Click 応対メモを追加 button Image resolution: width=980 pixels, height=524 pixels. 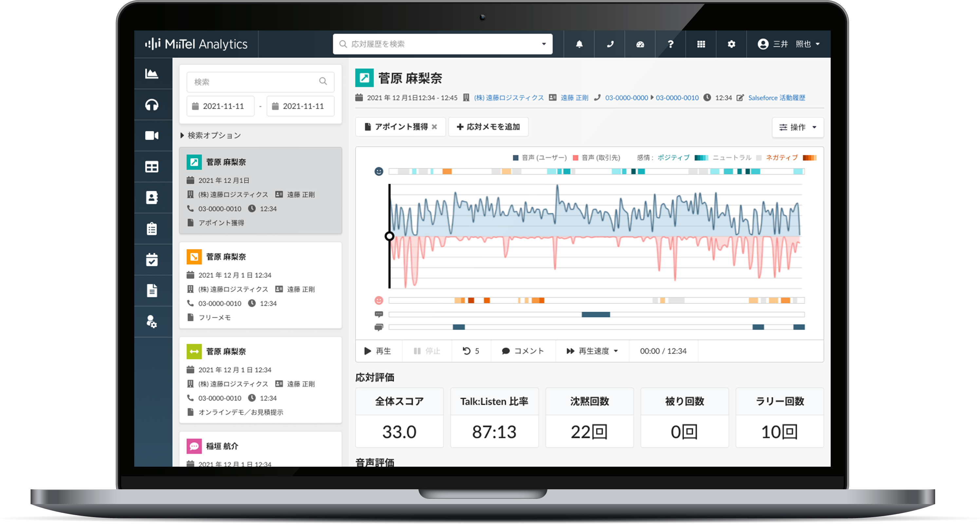click(488, 127)
